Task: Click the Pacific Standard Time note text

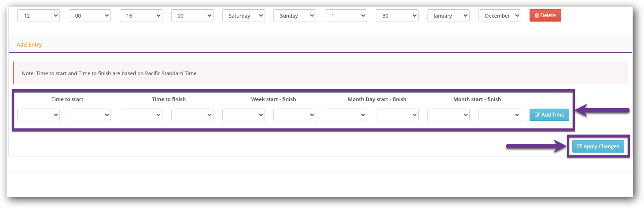Action: point(109,73)
